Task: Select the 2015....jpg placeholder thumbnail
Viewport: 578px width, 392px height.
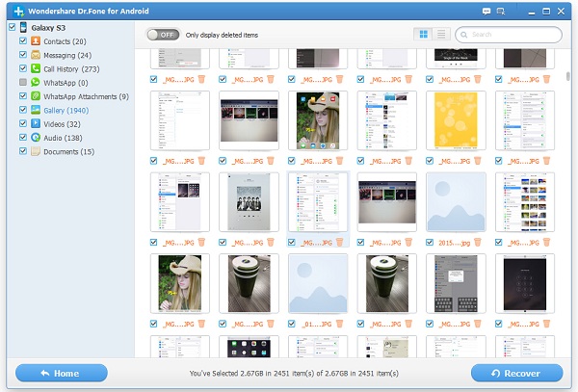Action: [456, 202]
